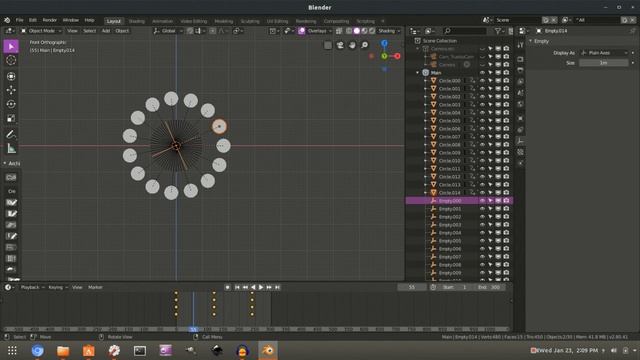The width and height of the screenshot is (640, 360).
Task: Activate the Cursor tool in toolbar
Action: pos(11,60)
